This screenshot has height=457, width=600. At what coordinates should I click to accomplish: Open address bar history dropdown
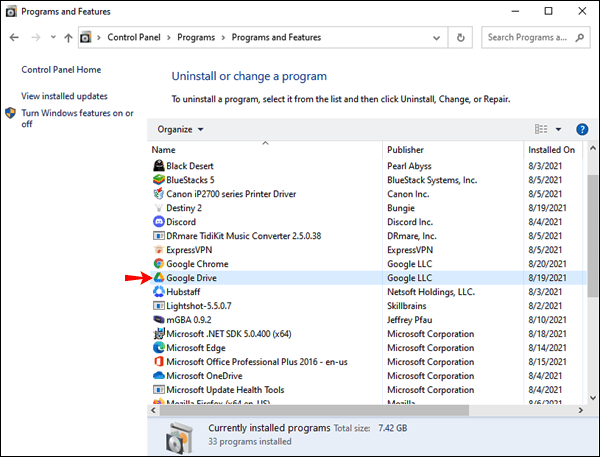point(437,38)
